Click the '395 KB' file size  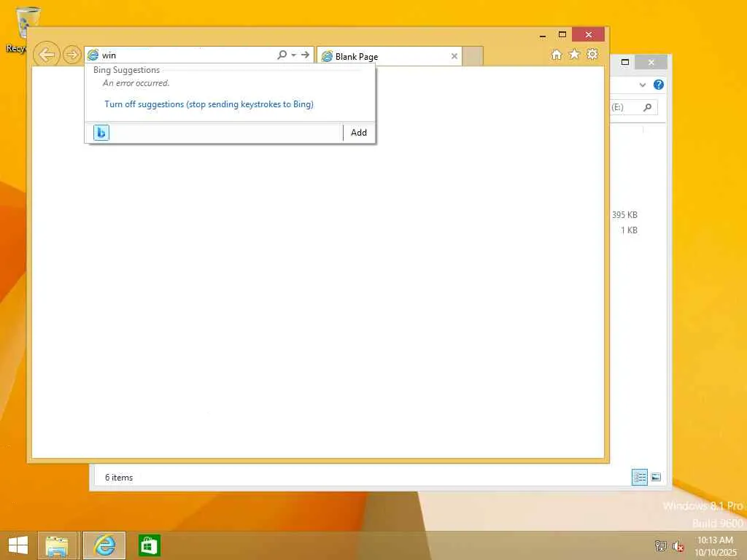[624, 215]
